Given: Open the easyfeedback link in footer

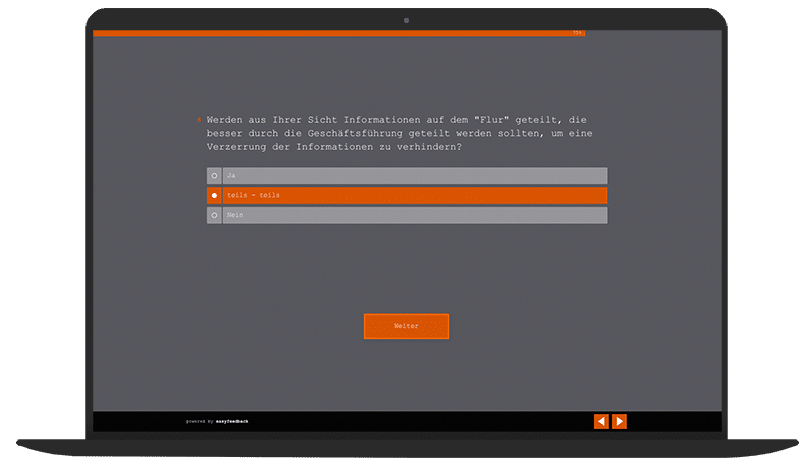Looking at the screenshot, I should click(232, 422).
